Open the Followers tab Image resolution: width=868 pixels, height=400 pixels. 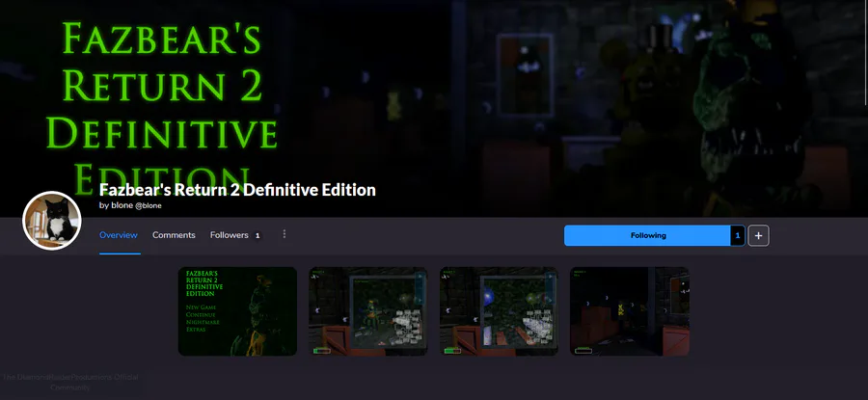230,235
